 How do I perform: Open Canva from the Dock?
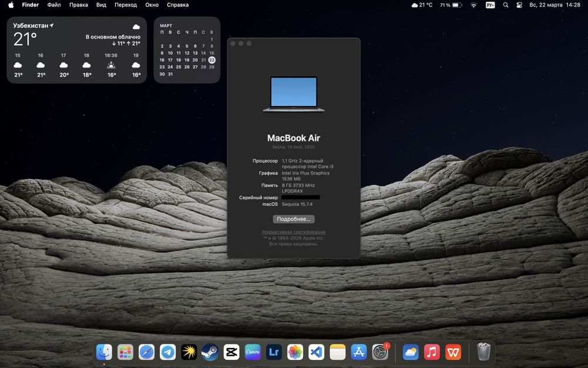point(253,352)
